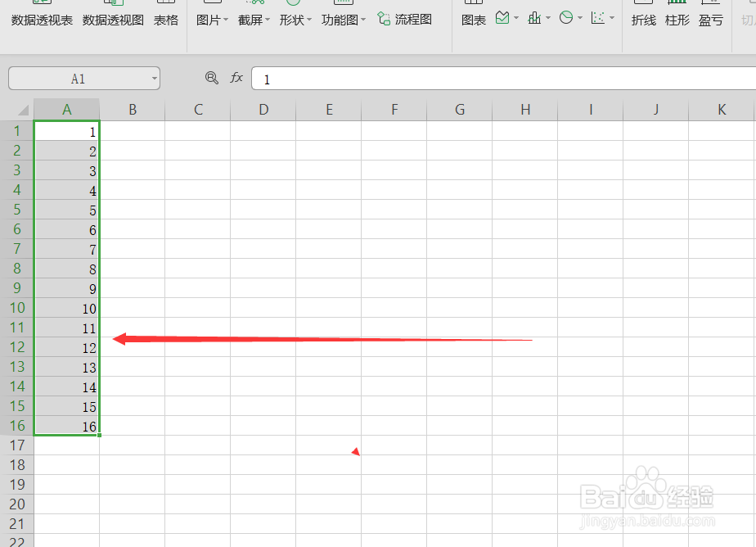This screenshot has width=756, height=547.
Task: Open the 功能图 dropdown
Action: tap(344, 20)
